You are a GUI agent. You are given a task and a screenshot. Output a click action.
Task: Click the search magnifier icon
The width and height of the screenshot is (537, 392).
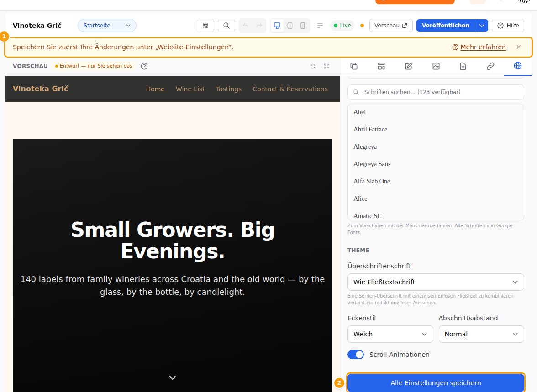coord(226,26)
